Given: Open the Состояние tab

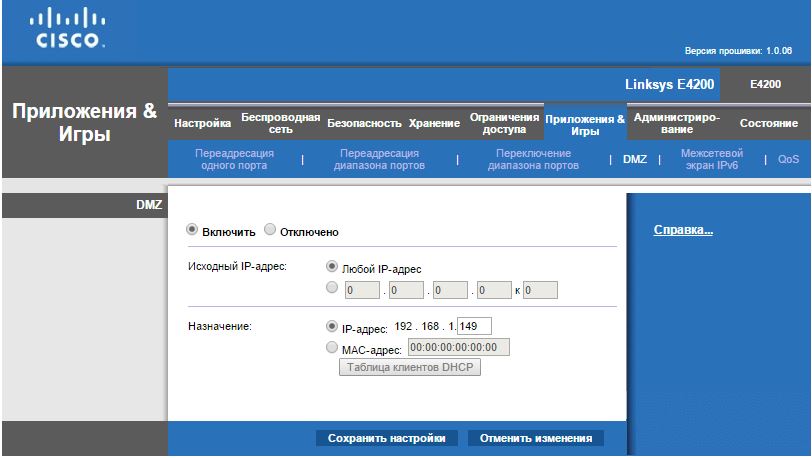Looking at the screenshot, I should (x=768, y=124).
